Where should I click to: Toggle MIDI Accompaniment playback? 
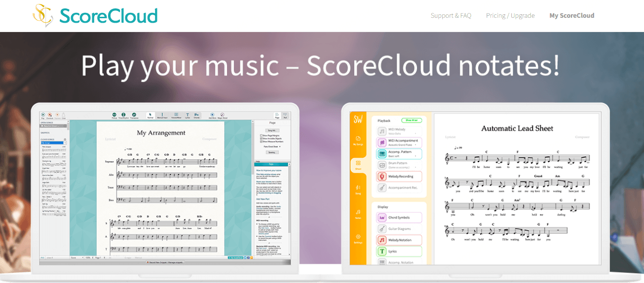[399, 142]
